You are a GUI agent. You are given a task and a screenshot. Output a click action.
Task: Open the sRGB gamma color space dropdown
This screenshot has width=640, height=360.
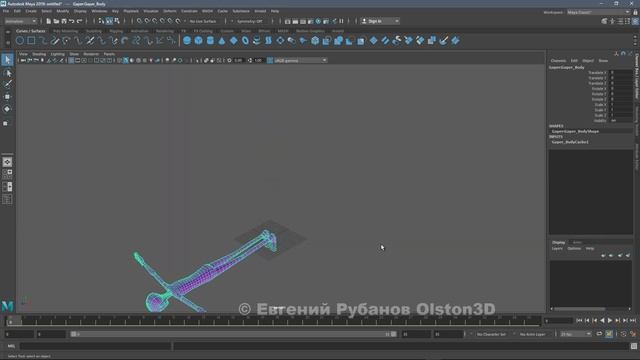pyautogui.click(x=300, y=60)
